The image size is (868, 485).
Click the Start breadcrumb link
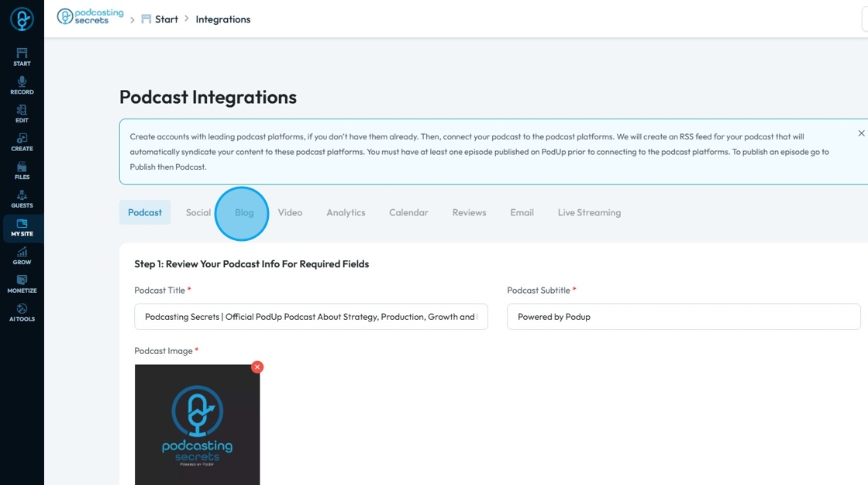click(160, 19)
